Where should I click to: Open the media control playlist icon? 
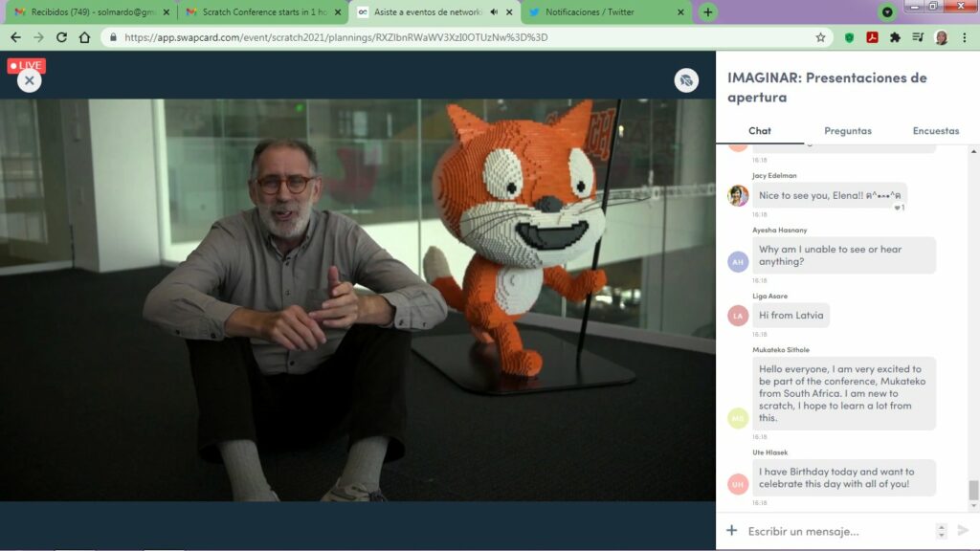[918, 37]
